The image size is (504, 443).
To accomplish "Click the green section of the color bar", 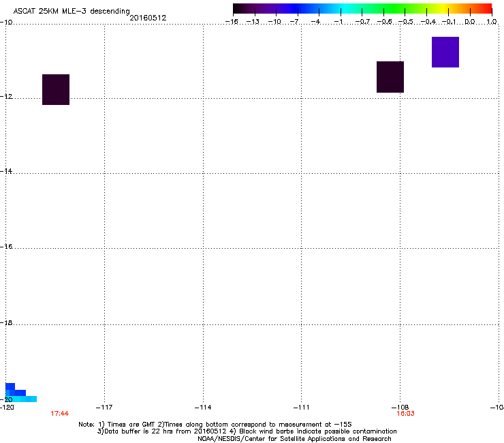I will point(395,8).
